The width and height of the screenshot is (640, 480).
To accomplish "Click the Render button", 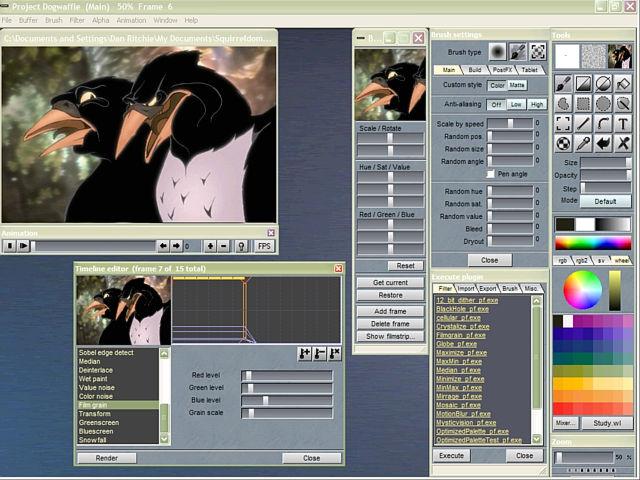I will [x=106, y=458].
